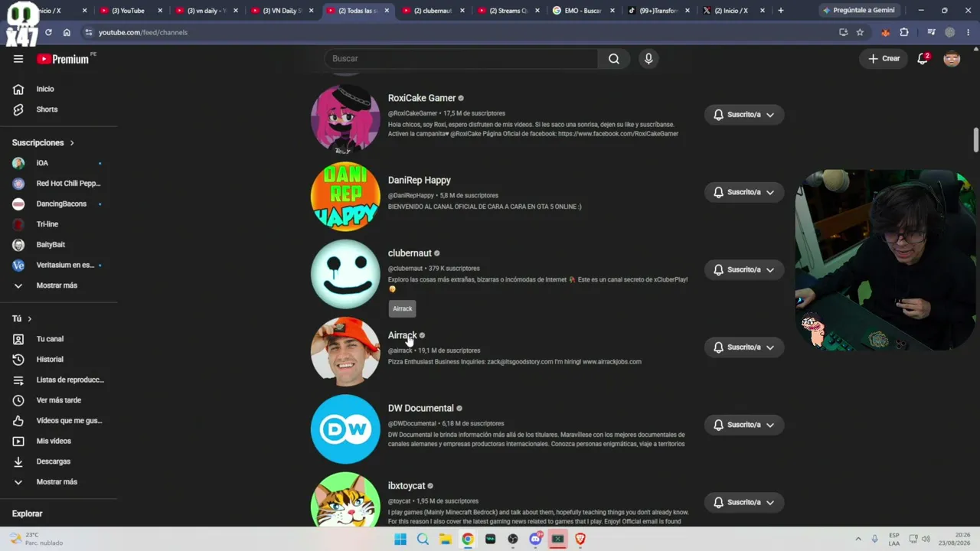This screenshot has height=551, width=980.
Task: Switch to the EMO - Buscar tab
Action: coord(584,11)
